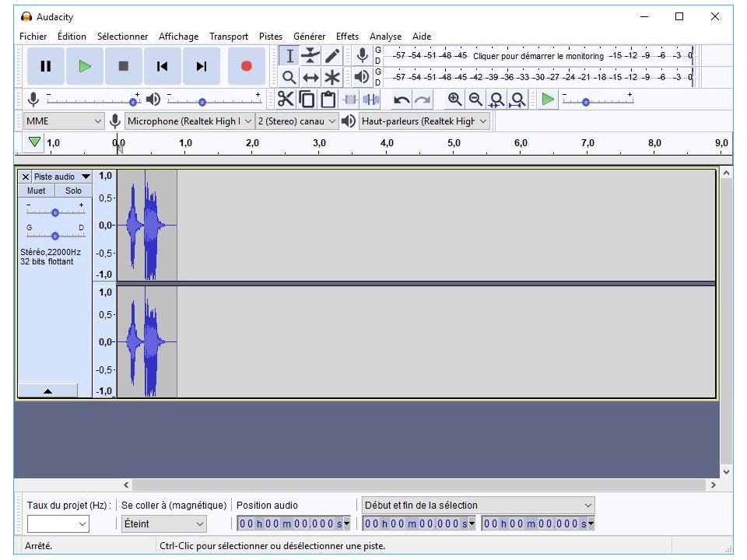Close the track with its X button
Screen dimensions: 747x560
pyautogui.click(x=26, y=177)
